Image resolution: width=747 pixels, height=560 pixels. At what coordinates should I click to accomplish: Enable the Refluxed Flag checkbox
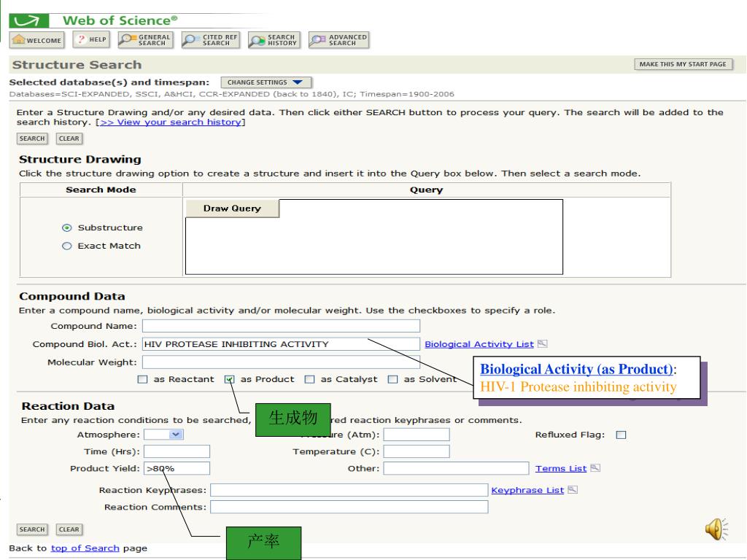[621, 435]
